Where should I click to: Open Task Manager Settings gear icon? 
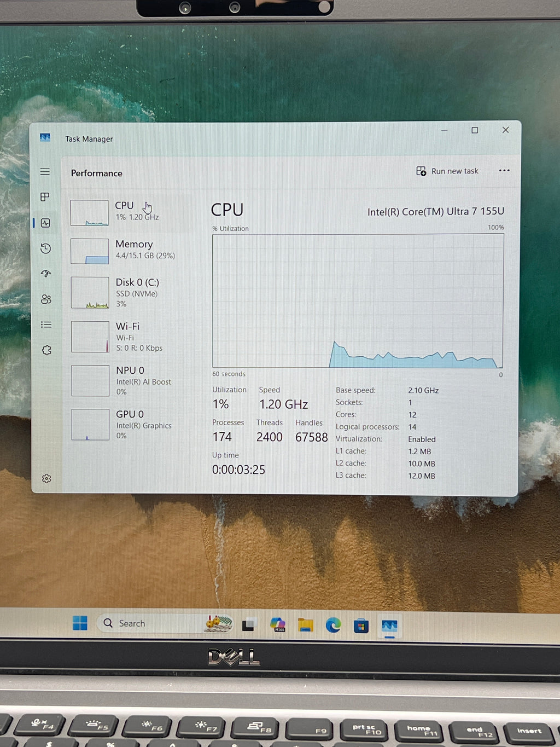pyautogui.click(x=46, y=479)
